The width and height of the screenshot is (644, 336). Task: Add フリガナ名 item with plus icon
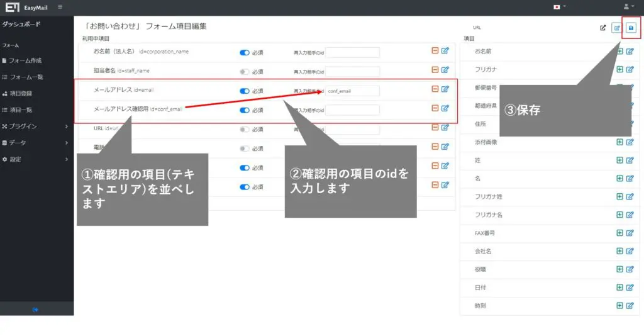619,215
